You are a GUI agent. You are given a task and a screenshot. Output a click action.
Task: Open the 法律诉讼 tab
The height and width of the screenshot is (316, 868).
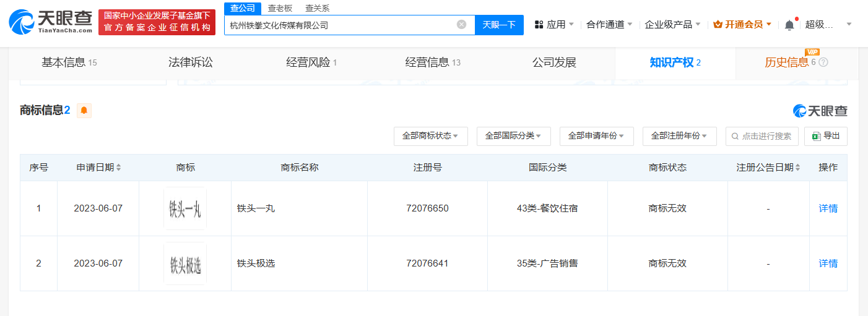point(191,62)
